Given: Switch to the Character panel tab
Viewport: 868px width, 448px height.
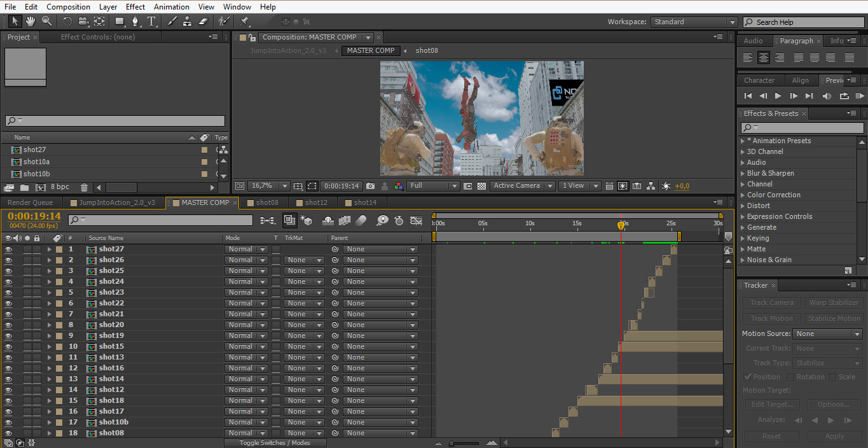Looking at the screenshot, I should click(x=759, y=80).
